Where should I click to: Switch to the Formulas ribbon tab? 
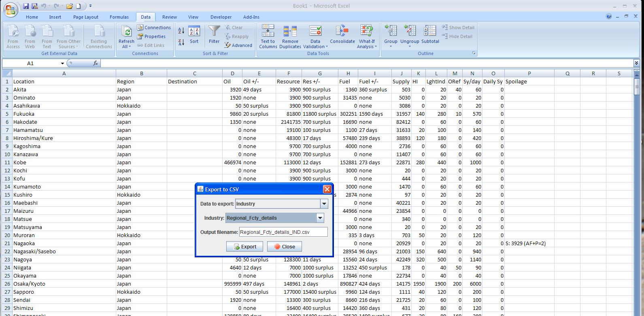coord(119,17)
